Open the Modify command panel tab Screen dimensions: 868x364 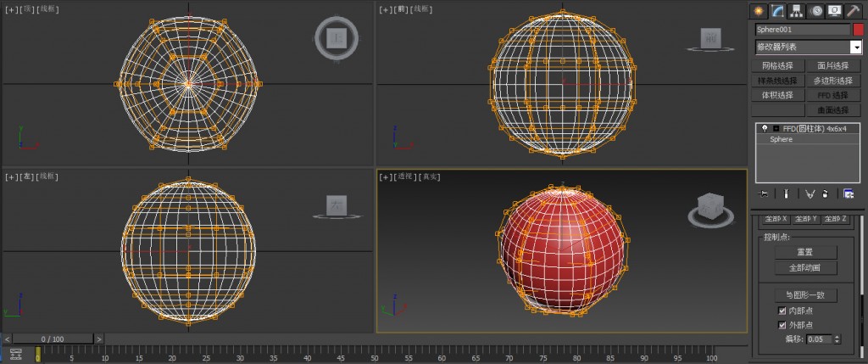(778, 10)
